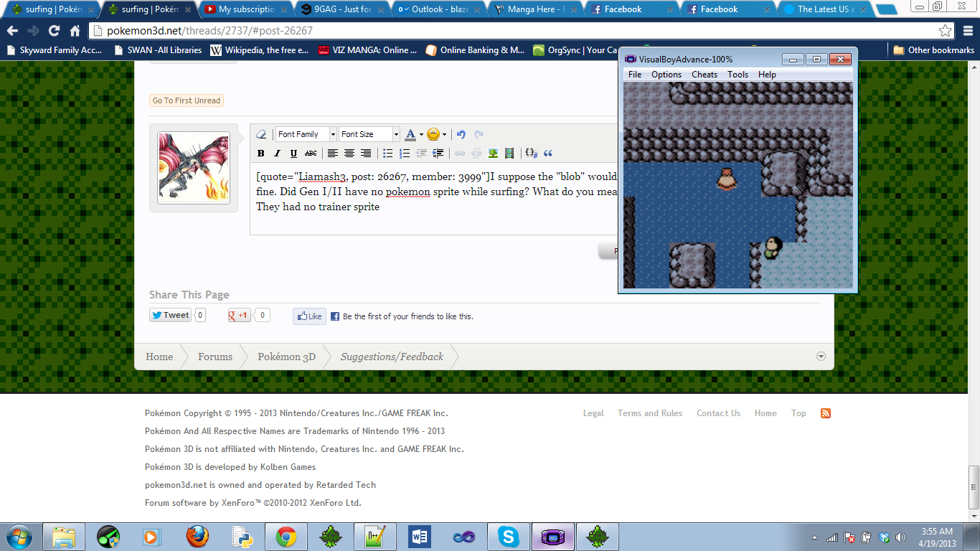Redo the edit in the editor
The image size is (980, 551).
point(479,134)
